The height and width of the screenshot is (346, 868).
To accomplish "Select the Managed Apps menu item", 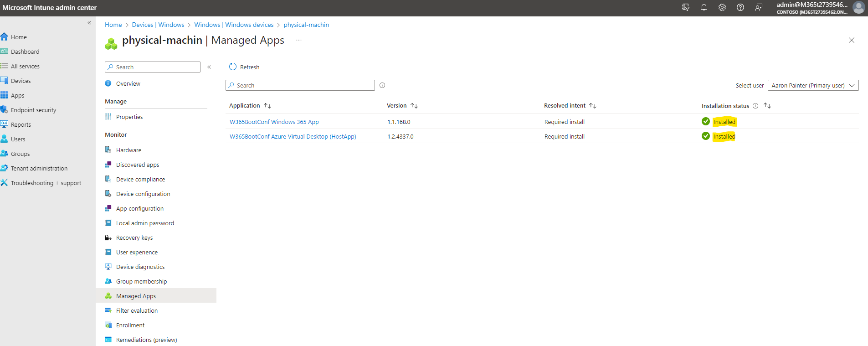I will (x=156, y=295).
